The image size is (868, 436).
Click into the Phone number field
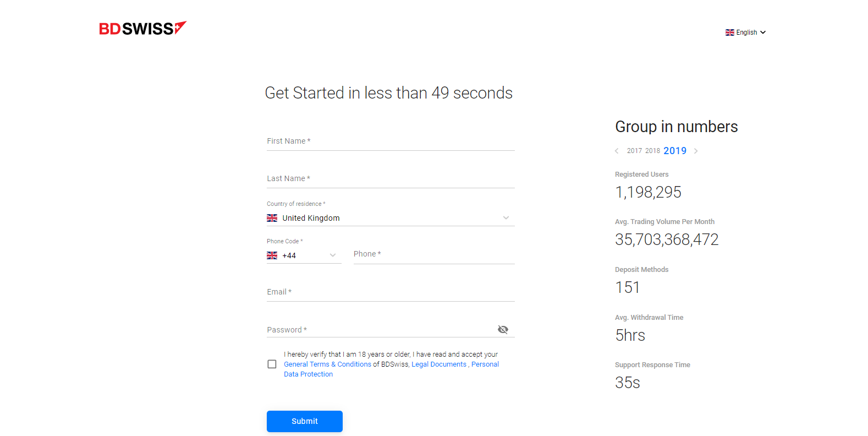point(433,254)
